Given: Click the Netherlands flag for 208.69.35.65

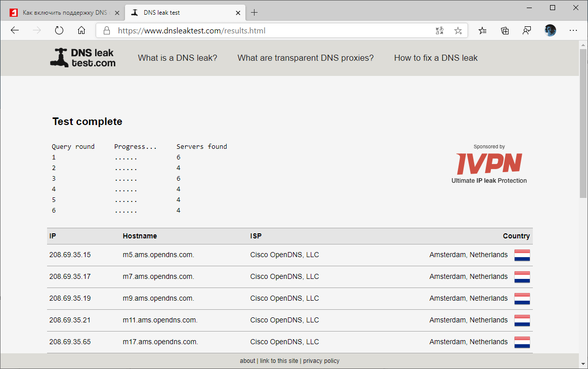Looking at the screenshot, I should 522,342.
